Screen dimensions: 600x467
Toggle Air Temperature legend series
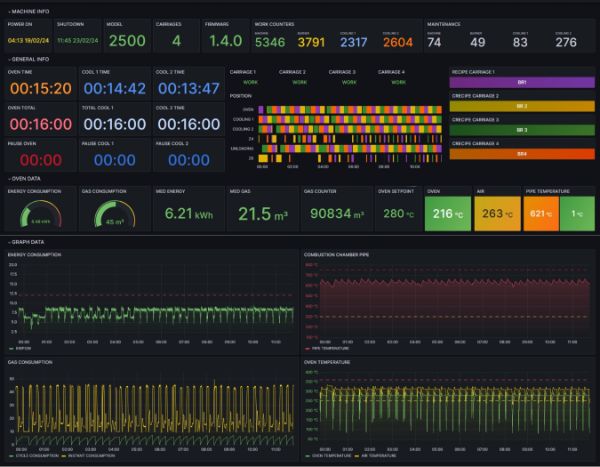[x=381, y=456]
